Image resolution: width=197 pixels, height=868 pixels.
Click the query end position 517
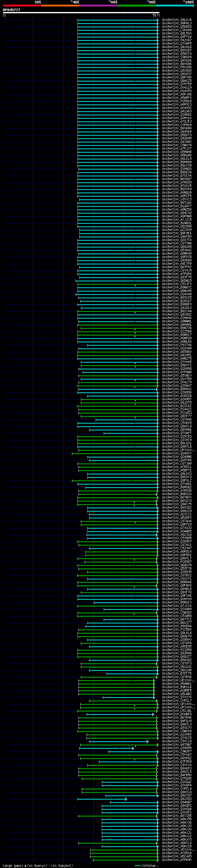155,15
